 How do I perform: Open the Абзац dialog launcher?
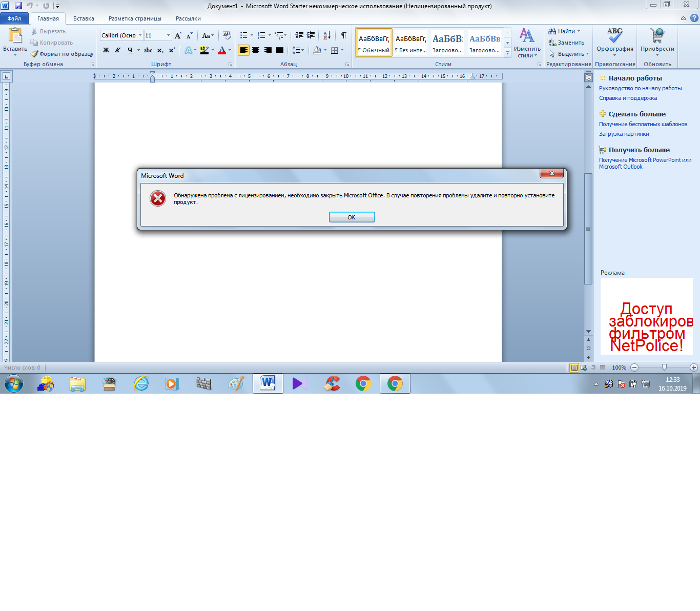(x=347, y=65)
